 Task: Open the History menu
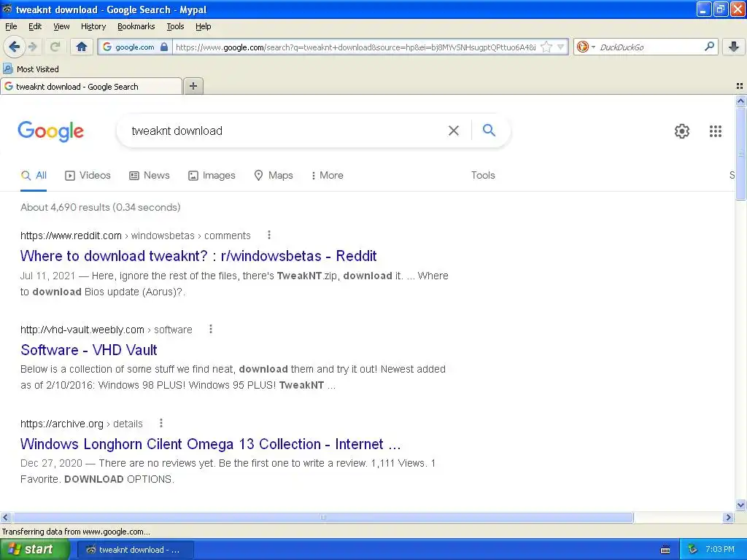point(93,26)
